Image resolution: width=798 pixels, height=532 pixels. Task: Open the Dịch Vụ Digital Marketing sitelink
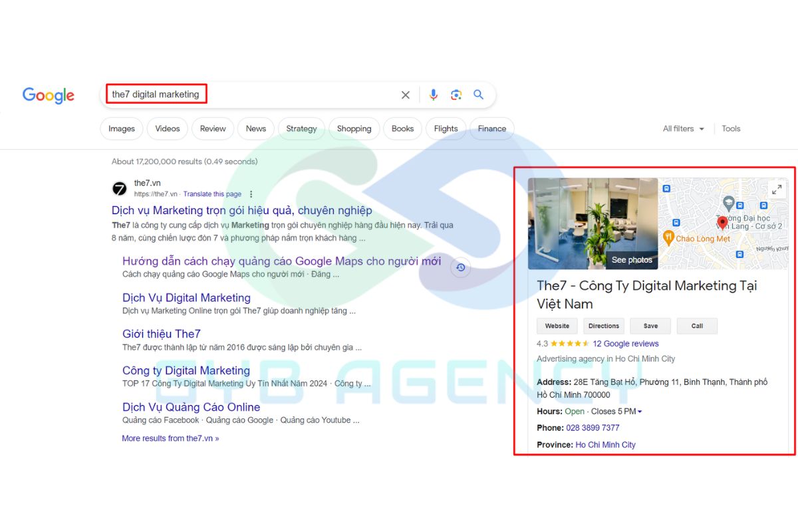click(186, 298)
